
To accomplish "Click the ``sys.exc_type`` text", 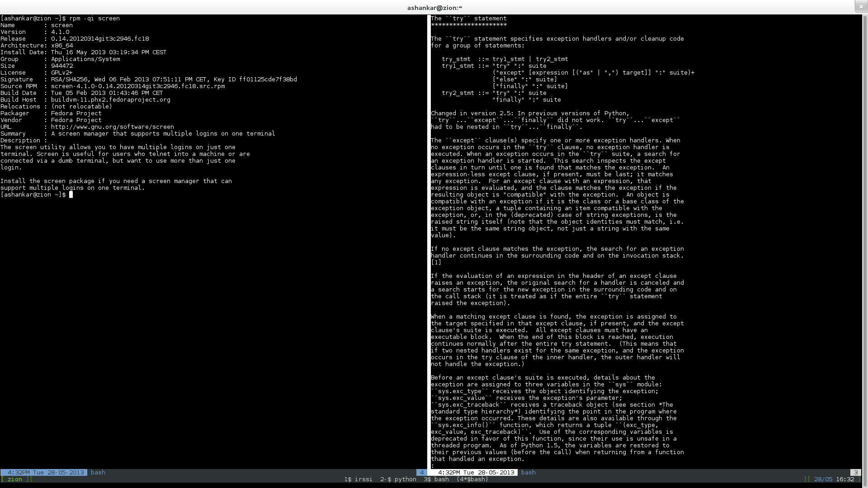I will [x=460, y=391].
